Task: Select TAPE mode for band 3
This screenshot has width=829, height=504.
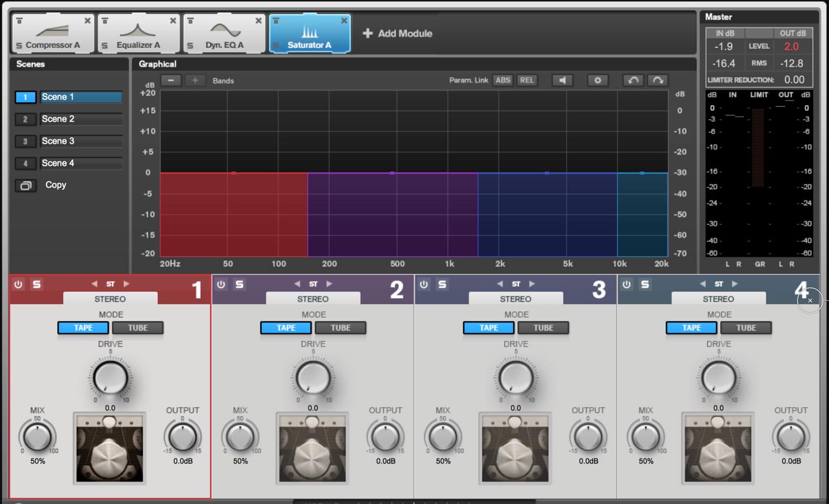Action: 489,328
